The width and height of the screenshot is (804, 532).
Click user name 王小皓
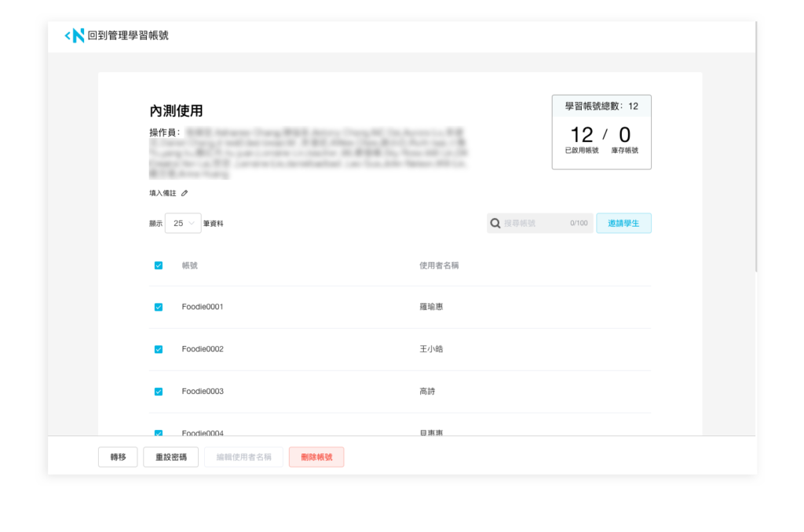click(x=431, y=349)
